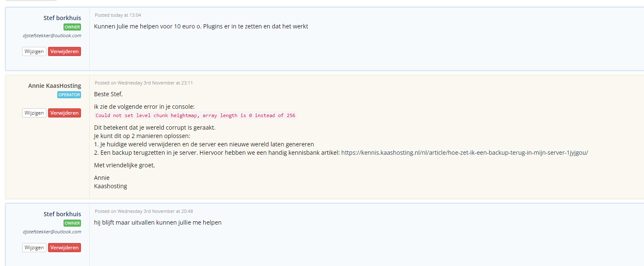
Task: Open the kennis.kaashosting.nl backup article link
Action: pos(464,153)
